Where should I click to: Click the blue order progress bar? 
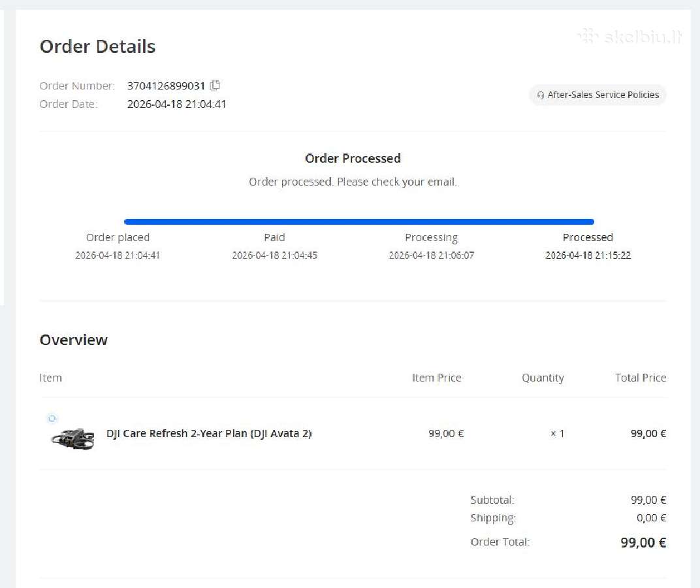click(359, 221)
